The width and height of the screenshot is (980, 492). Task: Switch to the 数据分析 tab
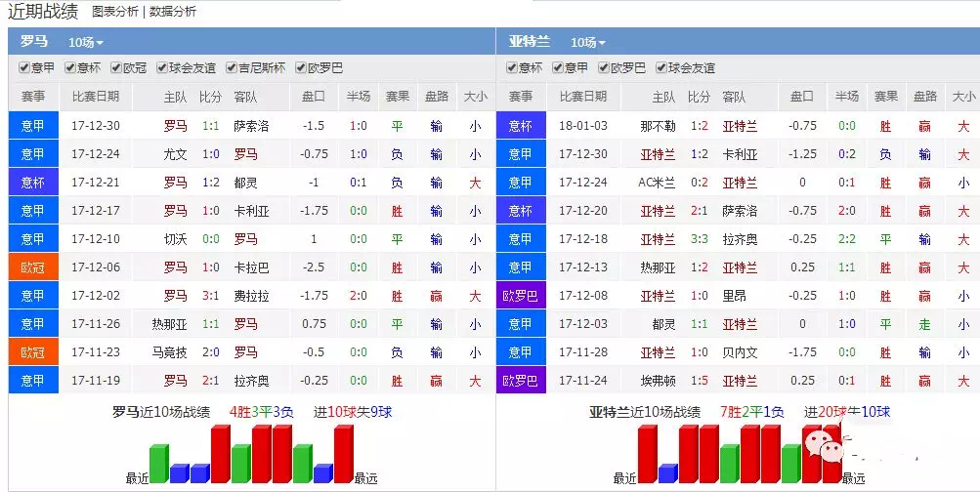coord(172,12)
